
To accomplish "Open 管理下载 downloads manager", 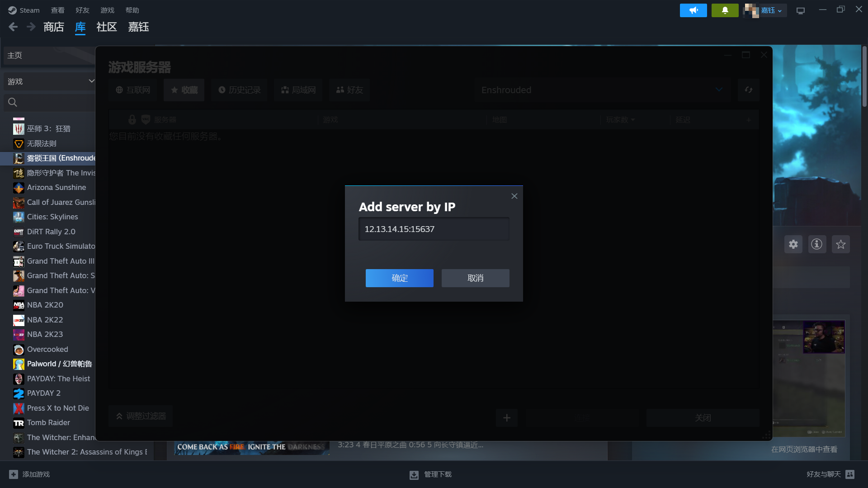I will pyautogui.click(x=430, y=474).
